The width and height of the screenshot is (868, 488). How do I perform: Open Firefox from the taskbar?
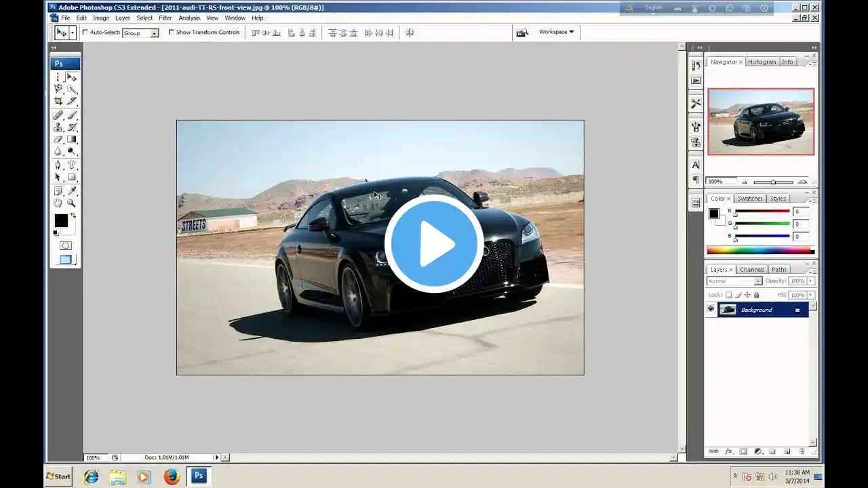pyautogui.click(x=172, y=476)
